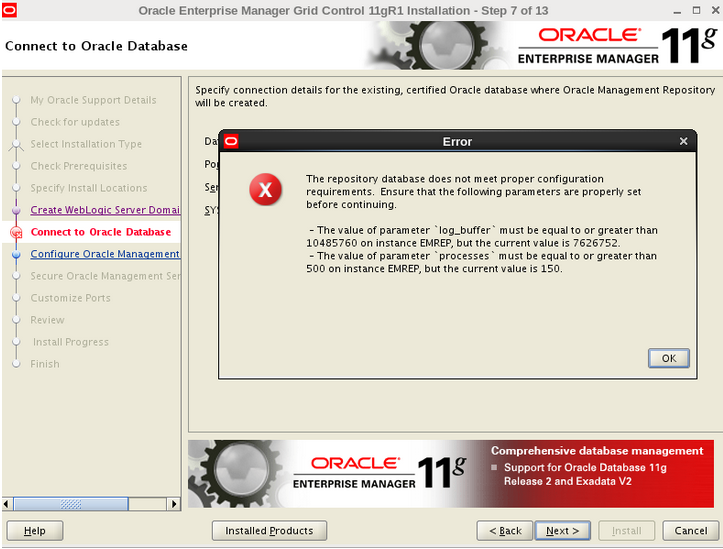Open Installed Products

269,531
